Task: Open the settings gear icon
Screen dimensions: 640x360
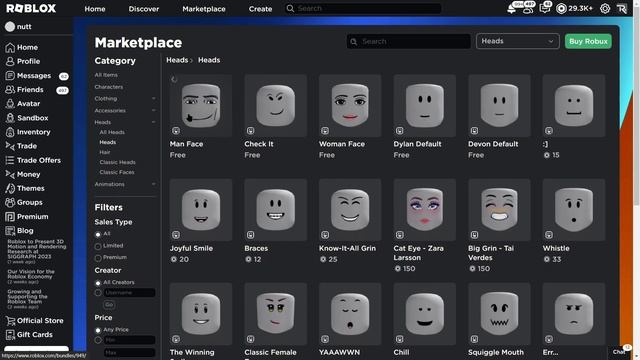Action: [x=605, y=9]
